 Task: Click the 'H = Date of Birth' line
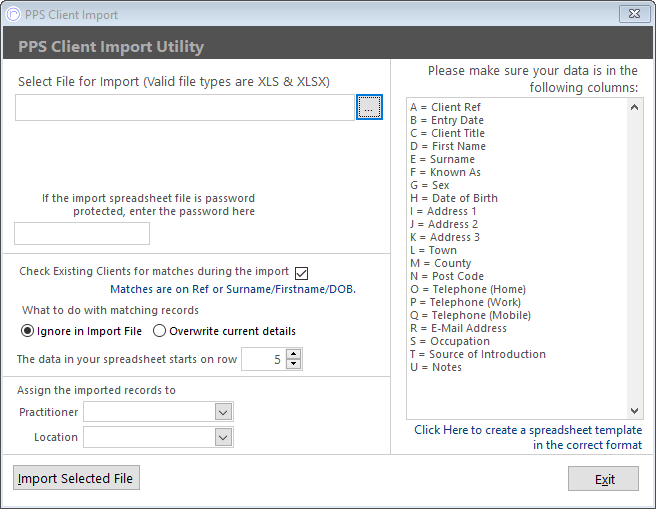(x=454, y=198)
